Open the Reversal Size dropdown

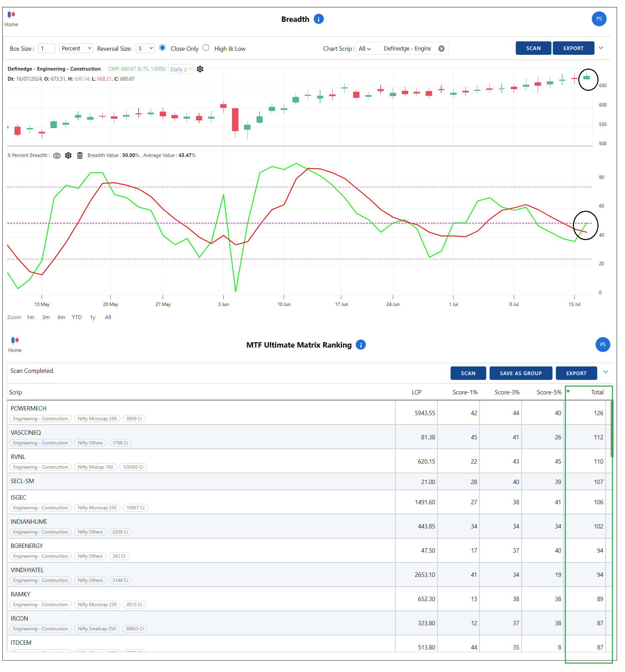[145, 48]
